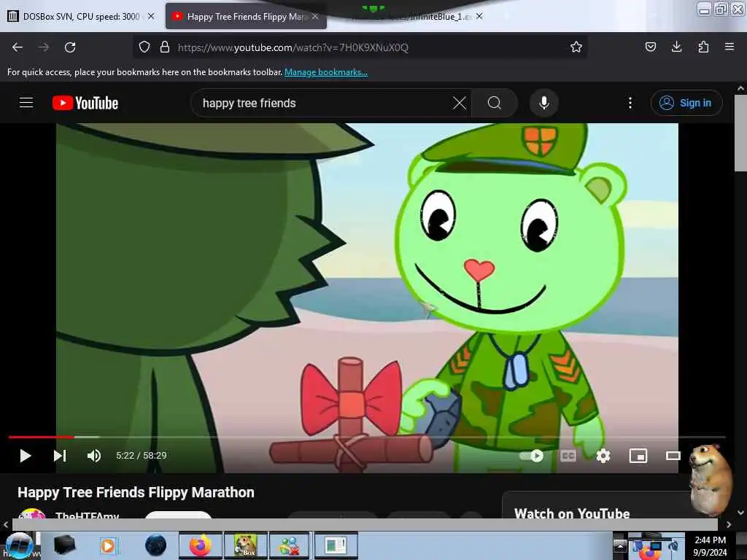Open the YouTube guide hamburger menu
The image size is (747, 560).
(26, 103)
